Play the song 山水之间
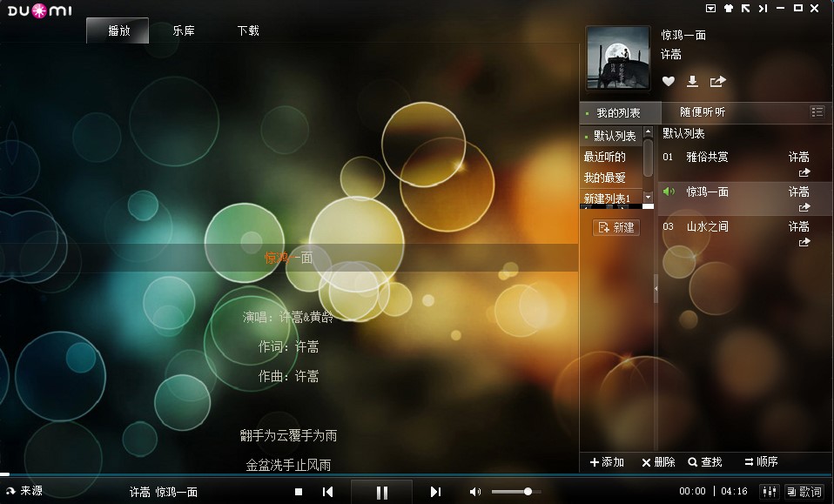The width and height of the screenshot is (834, 504). (x=708, y=226)
